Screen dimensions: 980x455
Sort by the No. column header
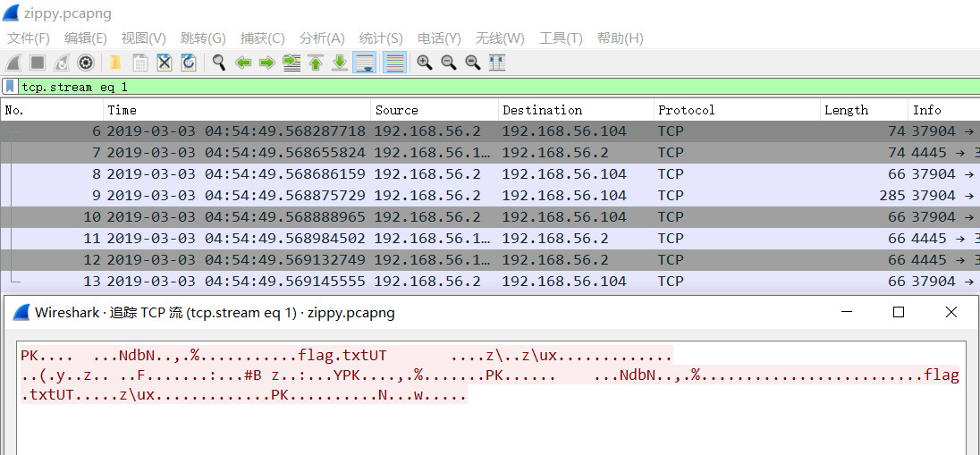click(x=53, y=110)
